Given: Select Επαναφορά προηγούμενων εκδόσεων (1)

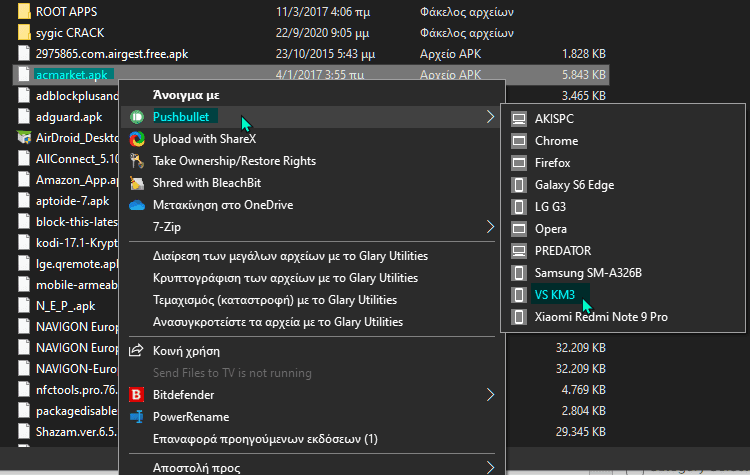Looking at the screenshot, I should (x=312, y=439).
